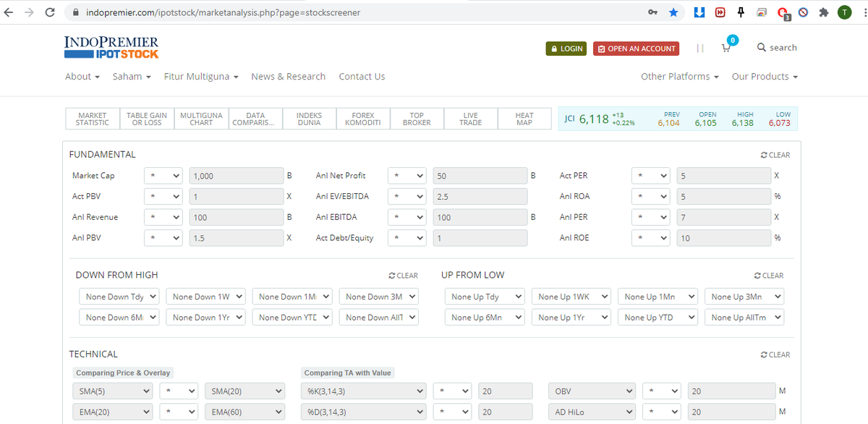Open the Our Products menu
The height and width of the screenshot is (424, 868).
(x=765, y=77)
